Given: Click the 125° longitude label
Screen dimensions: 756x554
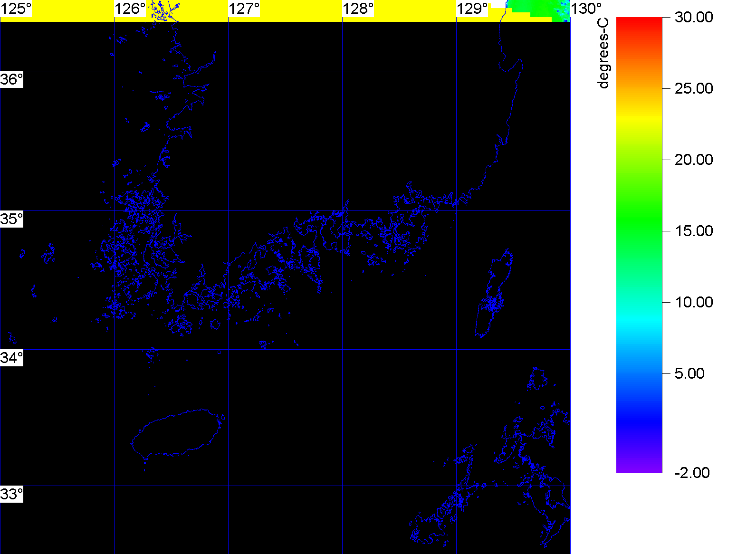Looking at the screenshot, I should 16,9.
